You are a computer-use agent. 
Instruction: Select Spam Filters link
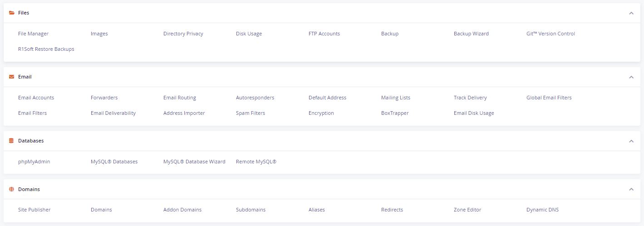point(251,113)
